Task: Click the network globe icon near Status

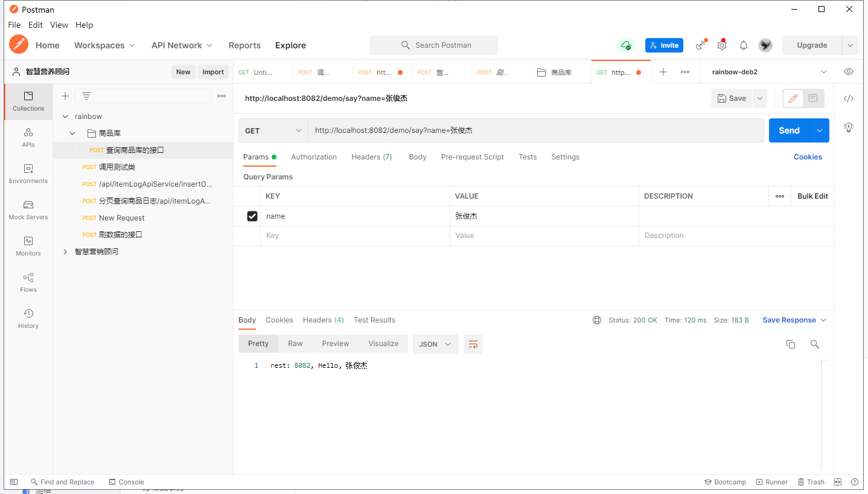Action: [597, 320]
